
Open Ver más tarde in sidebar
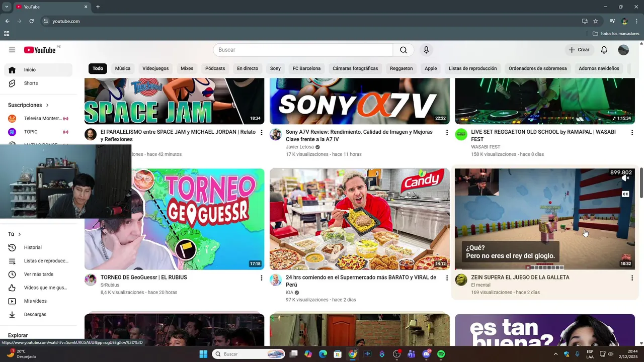tap(38, 274)
